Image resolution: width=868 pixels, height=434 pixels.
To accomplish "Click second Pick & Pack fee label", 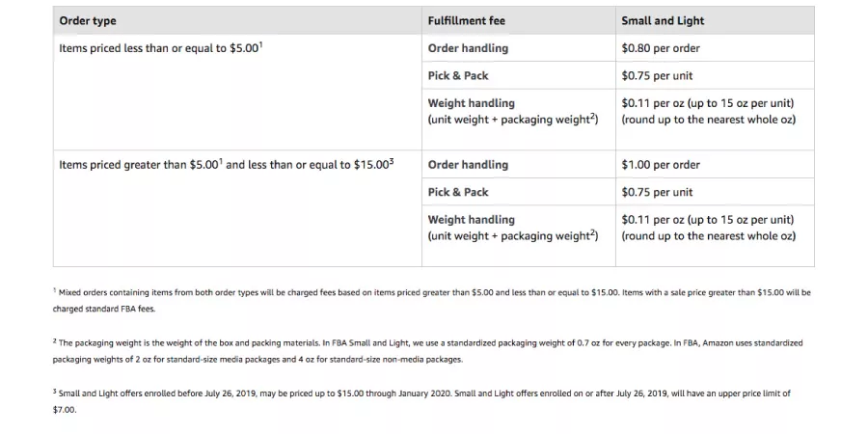I will tap(458, 192).
